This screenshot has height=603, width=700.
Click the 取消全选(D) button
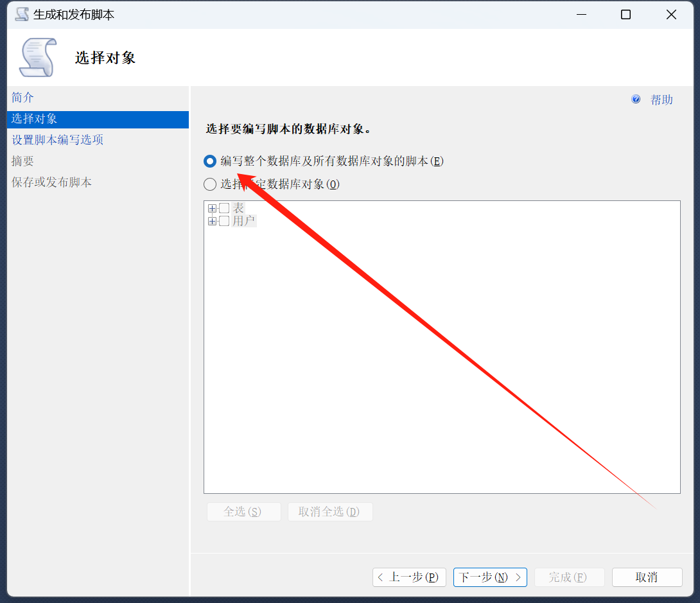(x=330, y=512)
